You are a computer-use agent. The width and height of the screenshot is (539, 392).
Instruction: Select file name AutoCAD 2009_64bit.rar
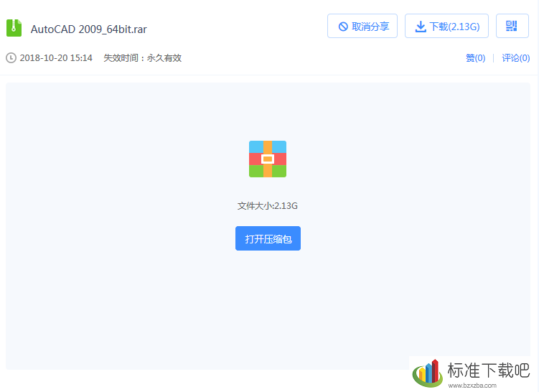pos(89,29)
